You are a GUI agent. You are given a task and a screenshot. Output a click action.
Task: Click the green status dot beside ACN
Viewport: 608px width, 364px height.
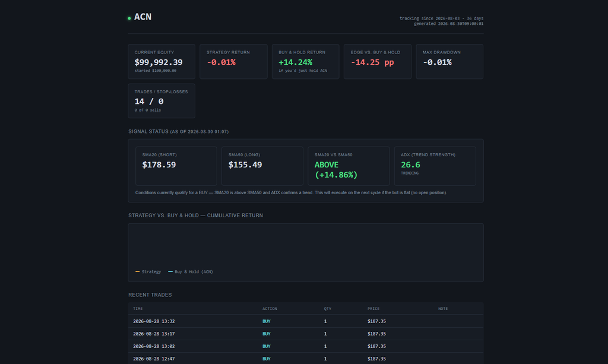coord(129,18)
